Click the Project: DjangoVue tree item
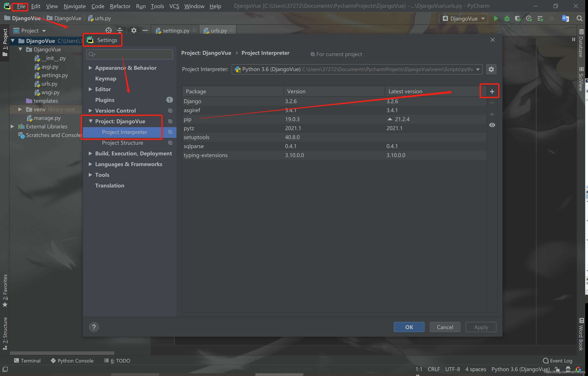The height and width of the screenshot is (376, 588). tap(120, 121)
